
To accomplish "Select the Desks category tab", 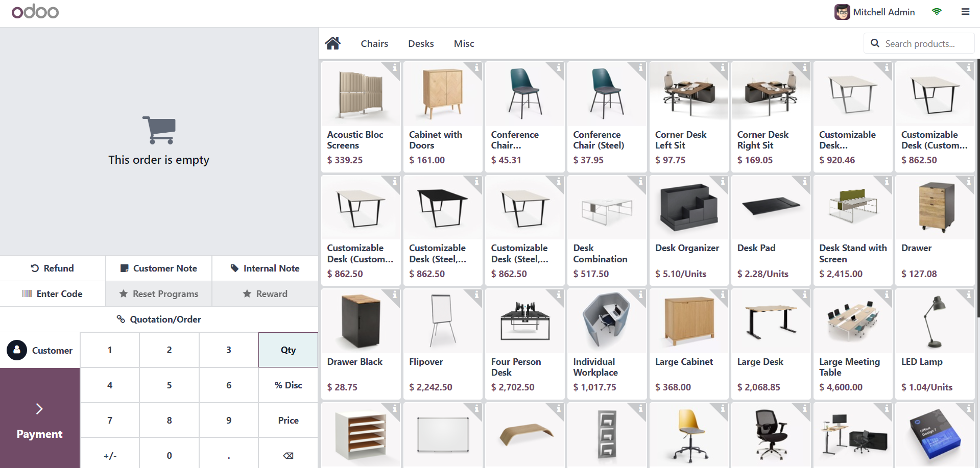I will point(421,43).
